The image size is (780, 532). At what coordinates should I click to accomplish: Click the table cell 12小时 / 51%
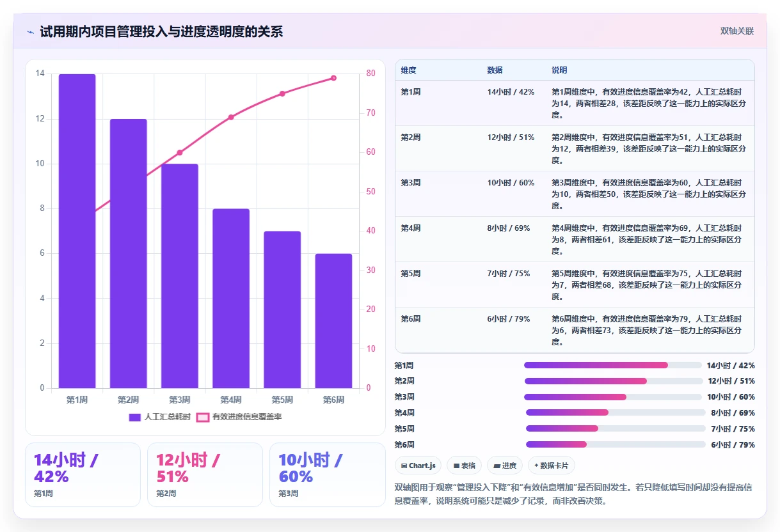pyautogui.click(x=511, y=137)
